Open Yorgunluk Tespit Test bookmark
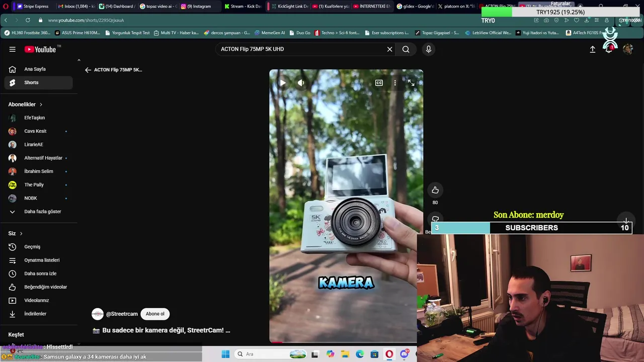The image size is (644, 362). tap(127, 33)
